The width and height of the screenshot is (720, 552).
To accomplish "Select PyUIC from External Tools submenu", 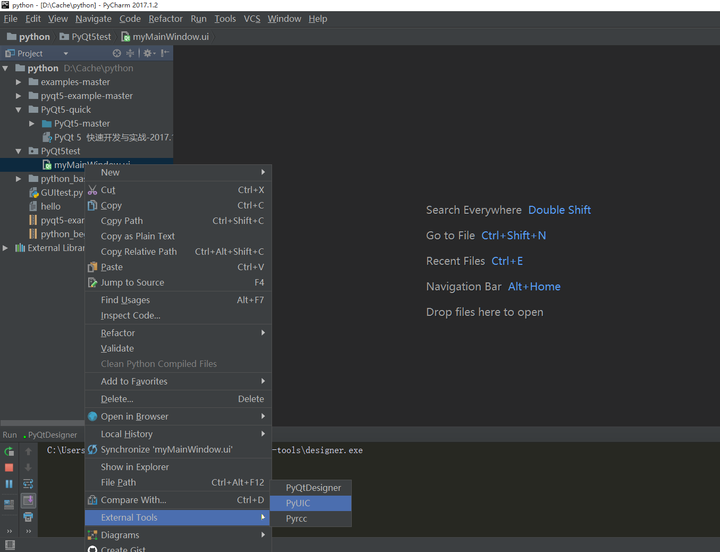I will coord(311,503).
